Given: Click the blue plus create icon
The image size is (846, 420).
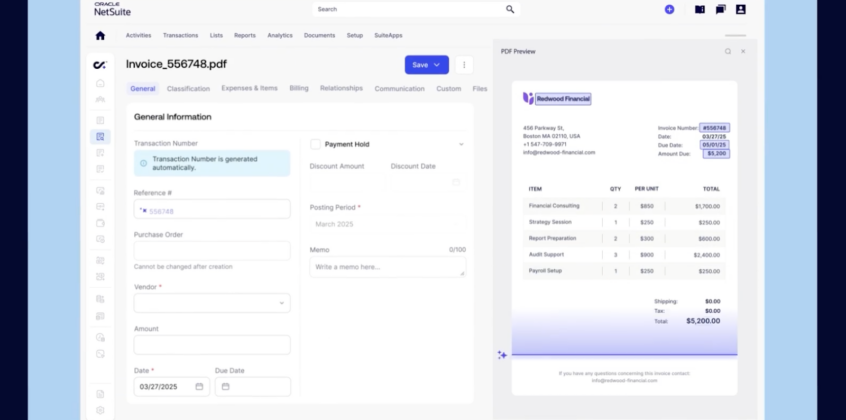Looking at the screenshot, I should (669, 9).
